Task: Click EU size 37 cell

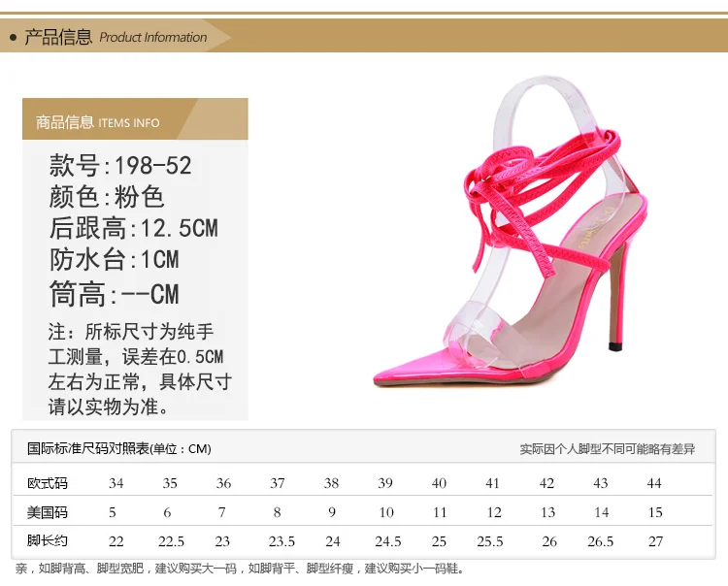Action: (278, 483)
